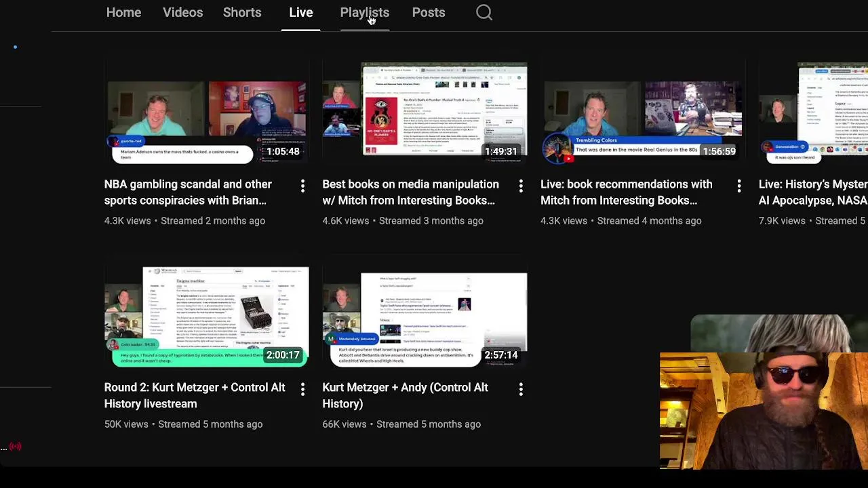This screenshot has height=488, width=868.
Task: Click '7.9K views' metadata text
Action: [782, 221]
